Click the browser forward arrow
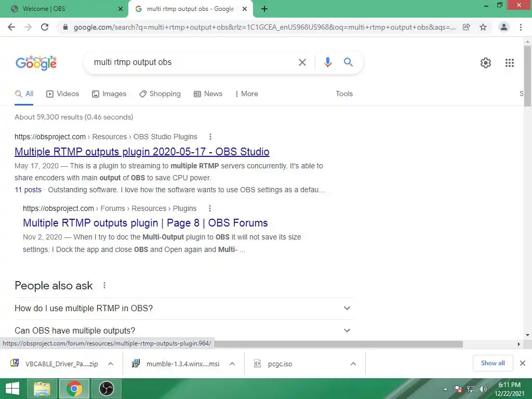 28,27
